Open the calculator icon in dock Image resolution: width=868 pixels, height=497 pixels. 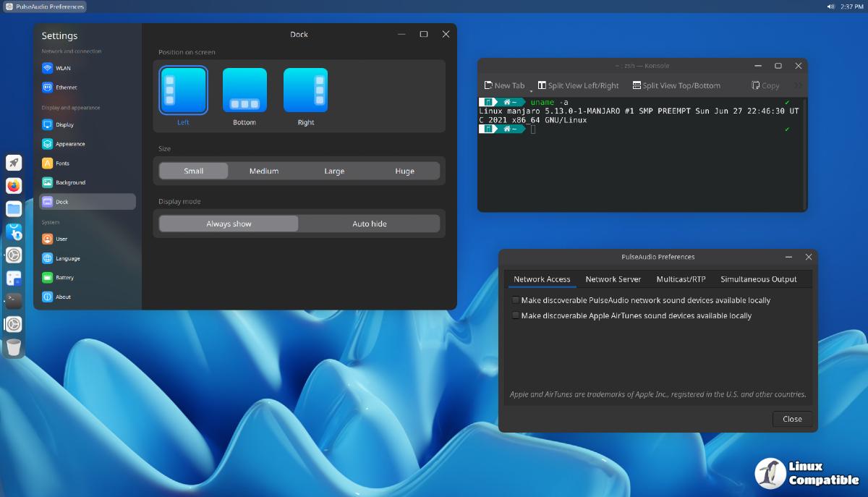click(14, 278)
